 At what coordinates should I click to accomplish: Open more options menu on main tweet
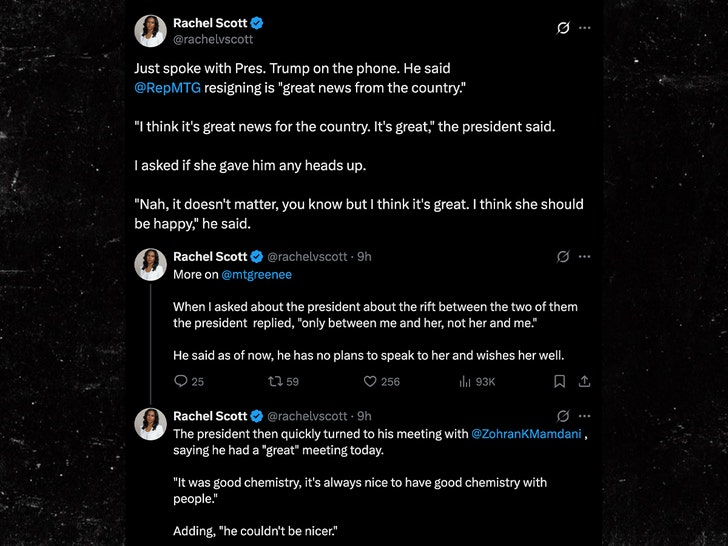pos(585,28)
